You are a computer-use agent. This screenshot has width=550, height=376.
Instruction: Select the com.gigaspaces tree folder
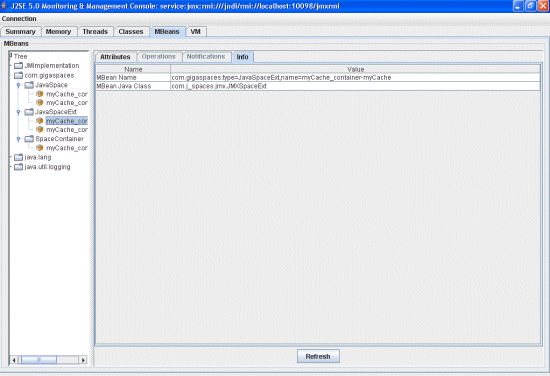(49, 75)
